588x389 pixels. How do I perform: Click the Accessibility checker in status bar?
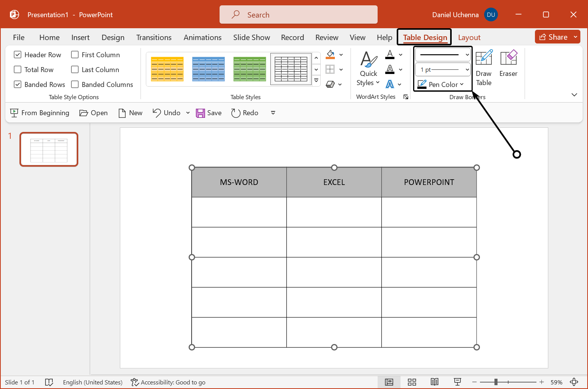click(168, 382)
